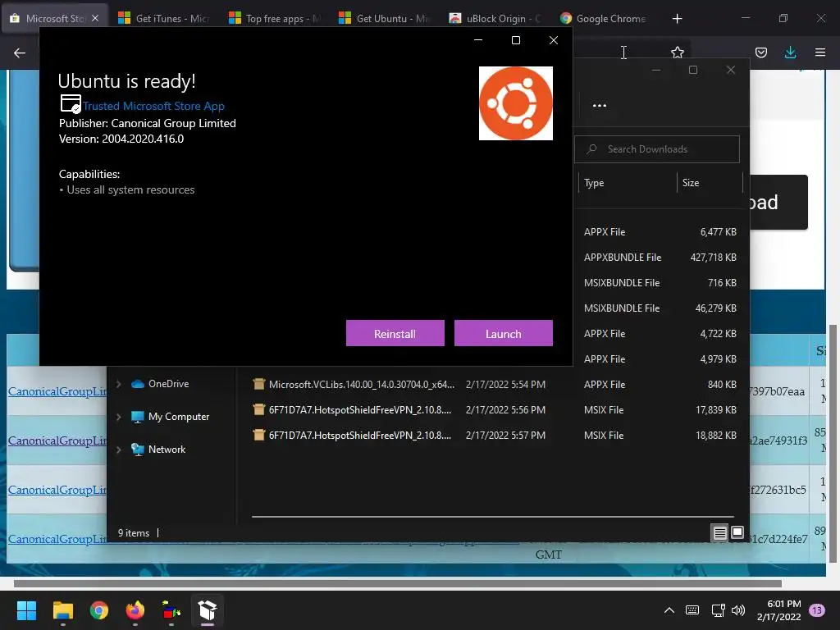The width and height of the screenshot is (840, 630).
Task: Click the Search Downloads field
Action: pos(657,149)
